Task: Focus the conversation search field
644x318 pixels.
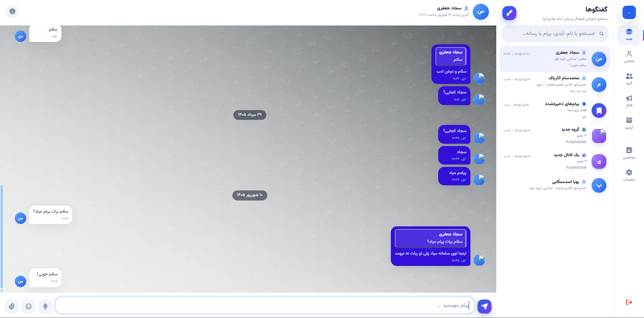Action: 555,34
